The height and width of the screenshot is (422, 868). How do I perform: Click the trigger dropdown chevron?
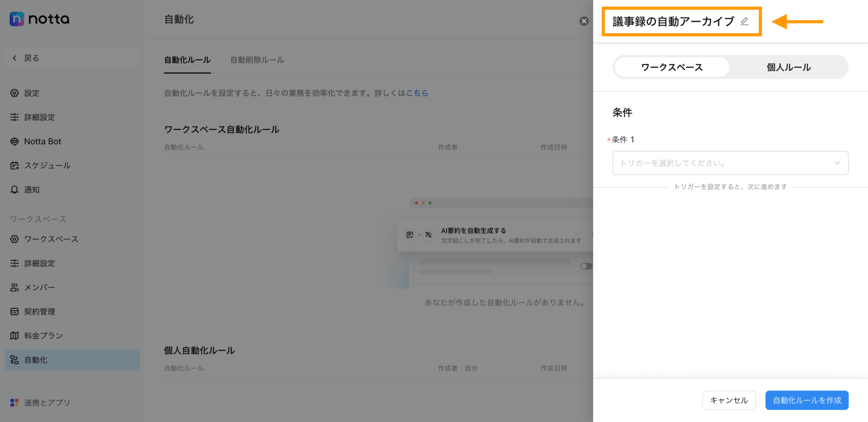[837, 163]
